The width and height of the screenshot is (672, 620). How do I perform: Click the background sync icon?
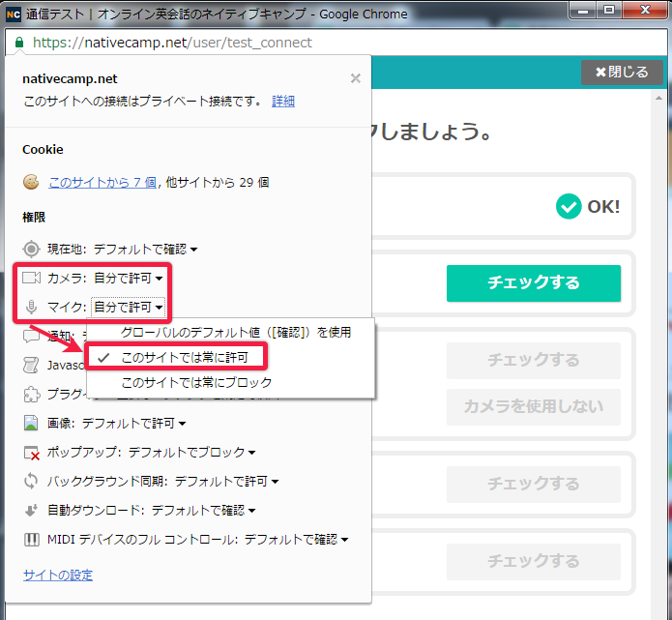pos(31,481)
